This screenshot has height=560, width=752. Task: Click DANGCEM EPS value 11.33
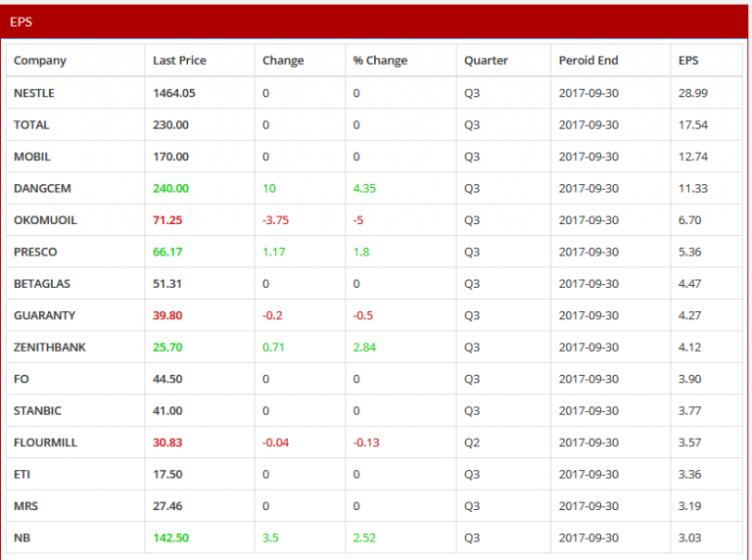(693, 188)
